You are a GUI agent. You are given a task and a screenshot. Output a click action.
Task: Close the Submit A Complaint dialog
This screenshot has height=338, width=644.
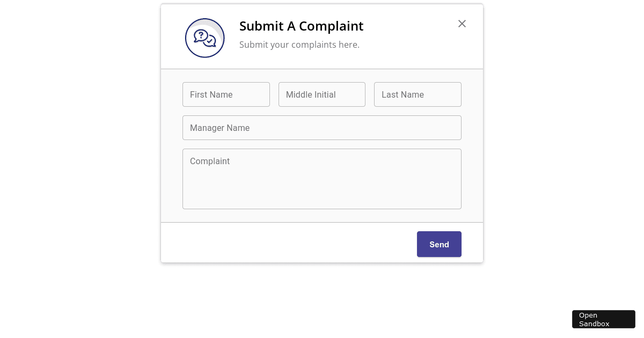462,24
